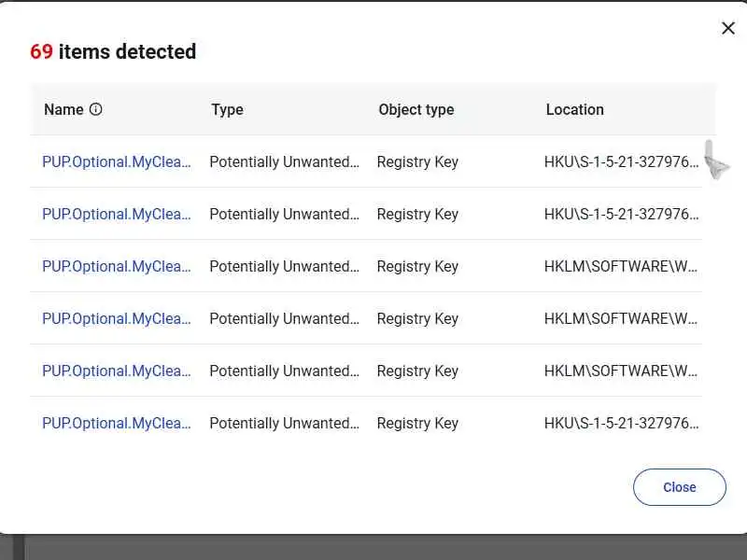This screenshot has width=747, height=560.
Task: Open the third row's PUP.Optional.MyClea... link
Action: click(x=117, y=266)
